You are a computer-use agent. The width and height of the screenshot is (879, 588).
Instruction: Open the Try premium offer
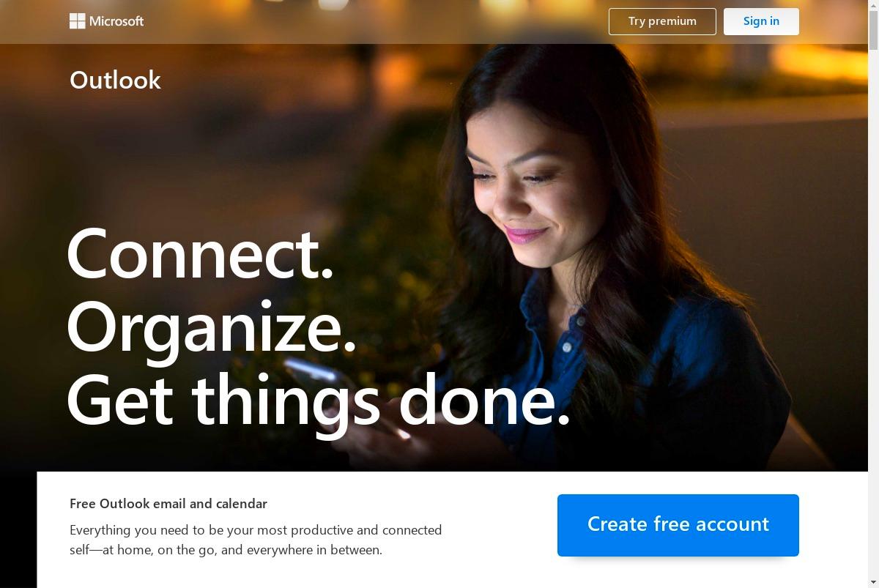662,21
